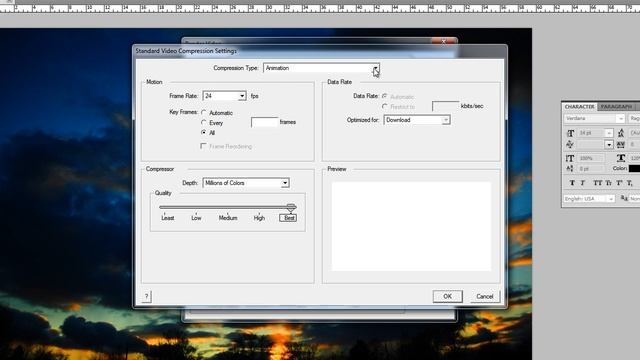Click the Least quality label
The image size is (640, 360).
[x=168, y=218]
